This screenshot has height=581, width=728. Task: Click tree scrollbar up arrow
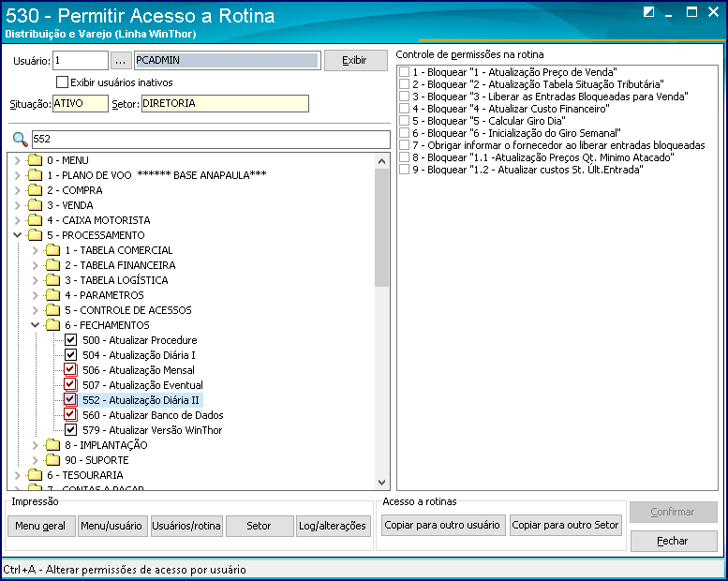pyautogui.click(x=381, y=161)
